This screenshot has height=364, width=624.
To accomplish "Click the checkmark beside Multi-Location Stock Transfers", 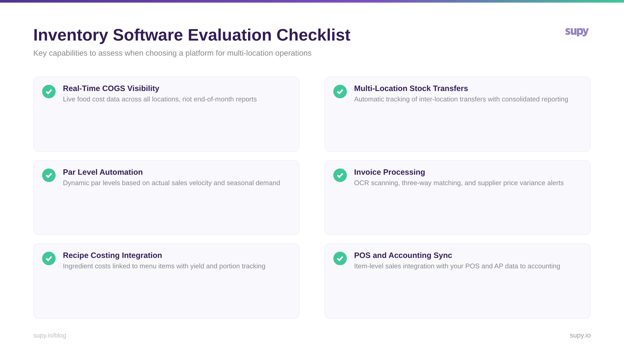I will point(340,92).
